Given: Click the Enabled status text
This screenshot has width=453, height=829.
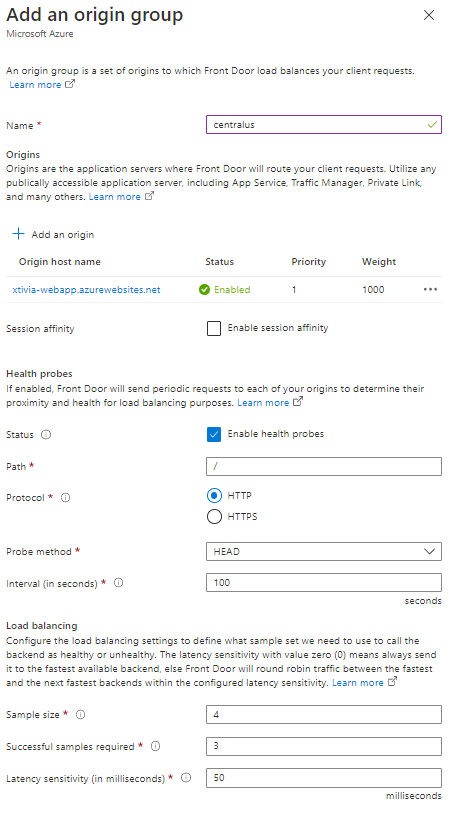Looking at the screenshot, I should pyautogui.click(x=232, y=290).
